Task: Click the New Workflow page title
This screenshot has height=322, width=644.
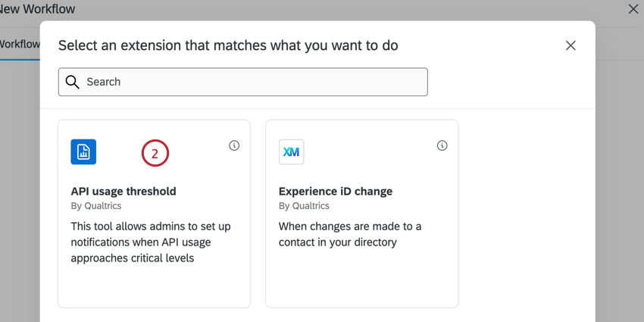Action: 38,9
